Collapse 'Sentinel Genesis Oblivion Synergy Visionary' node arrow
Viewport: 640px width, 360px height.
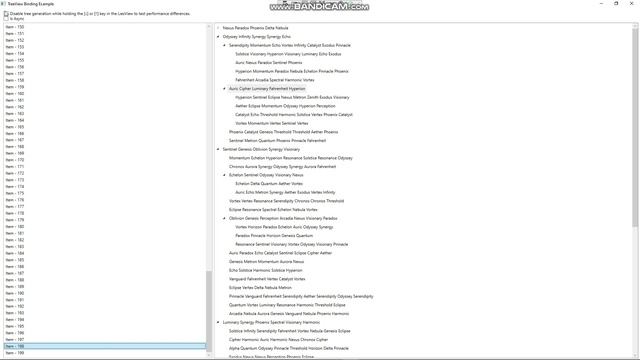(x=218, y=149)
